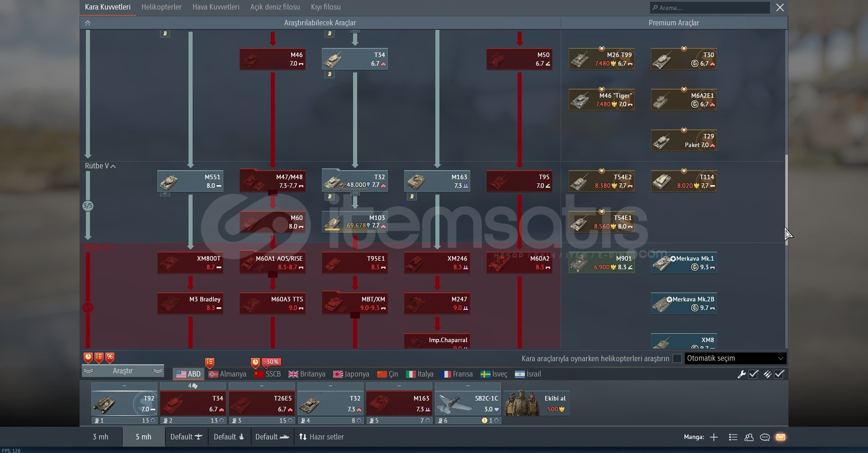Close the research tree window
Screen dimensions: 868x453
click(780, 8)
